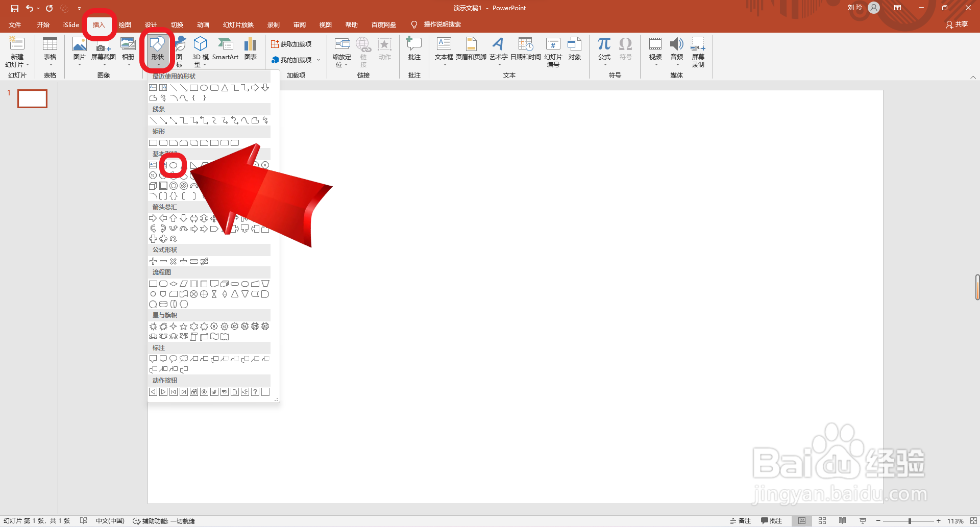
Task: Select the Sound action button shape
Action: [x=245, y=392]
